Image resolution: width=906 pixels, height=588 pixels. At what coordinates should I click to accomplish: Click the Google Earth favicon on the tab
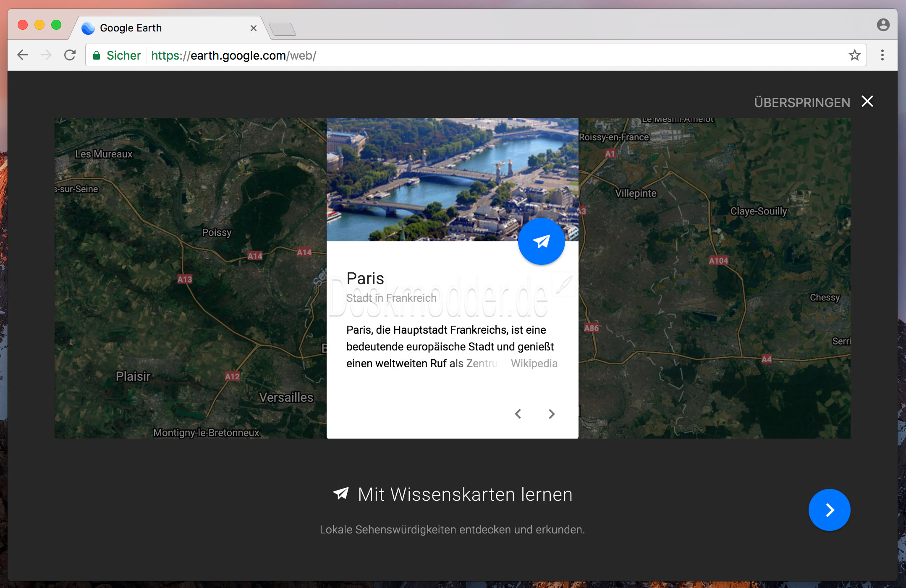(x=88, y=28)
